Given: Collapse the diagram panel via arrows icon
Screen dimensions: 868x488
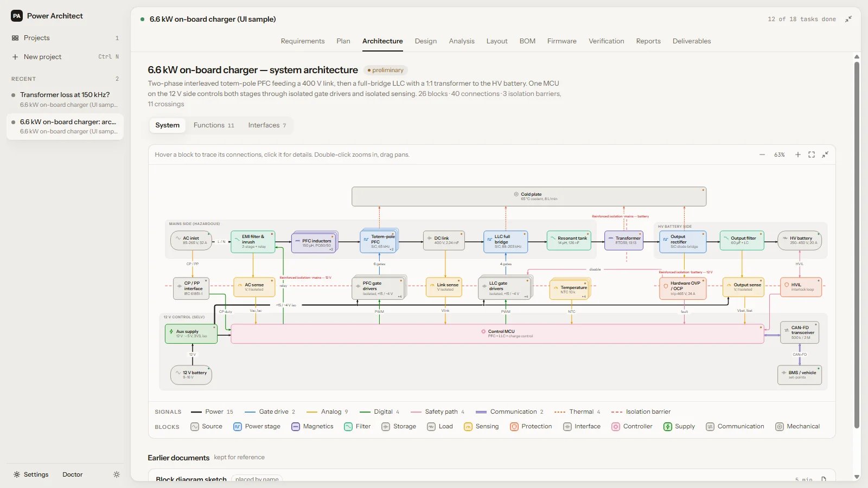Looking at the screenshot, I should (825, 155).
